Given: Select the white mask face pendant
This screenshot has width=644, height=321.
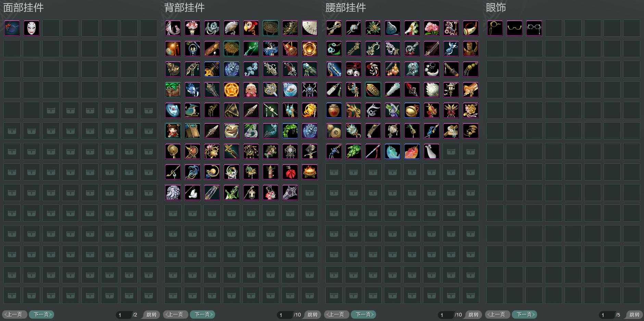Looking at the screenshot, I should tap(32, 28).
